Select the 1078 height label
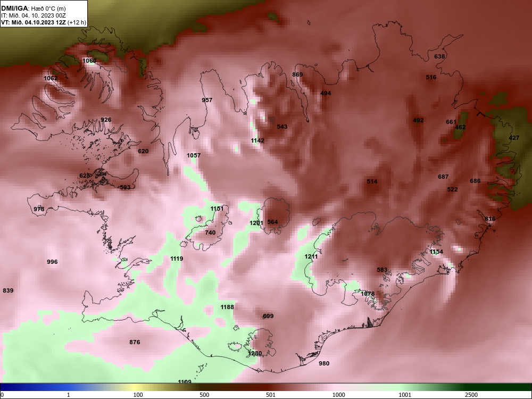The image size is (532, 399). [x=368, y=294]
